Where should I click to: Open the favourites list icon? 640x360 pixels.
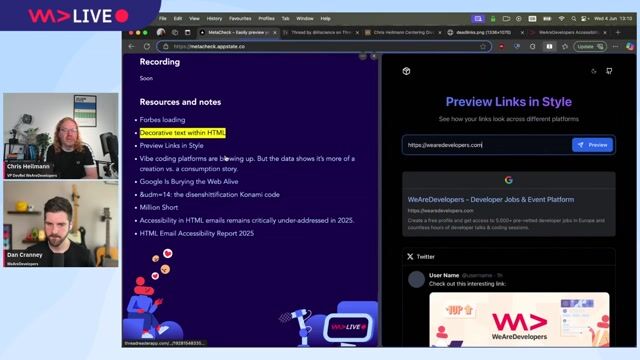565,47
